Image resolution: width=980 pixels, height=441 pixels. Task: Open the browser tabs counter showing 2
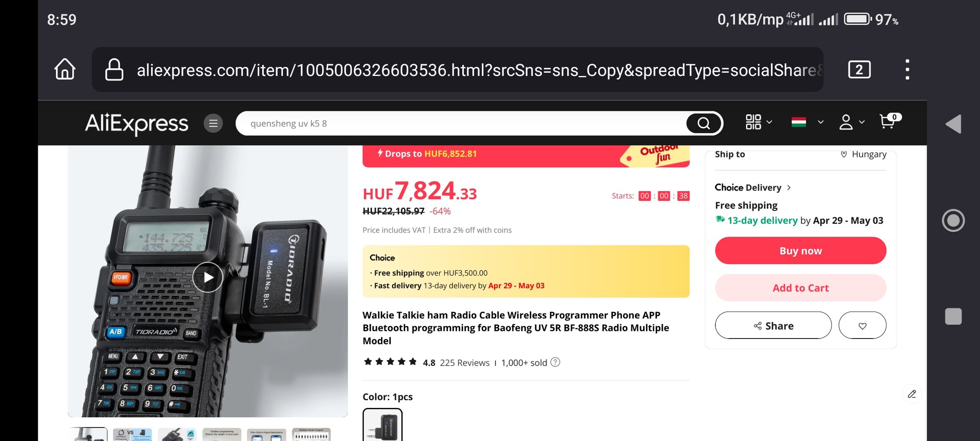point(859,69)
